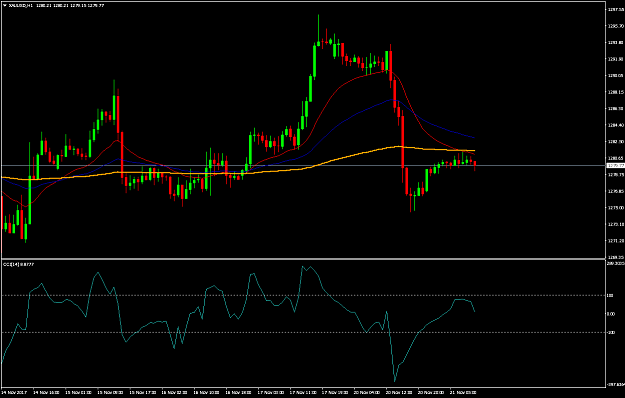
Task: Click the "21 Nov 03:00" time label
Action: click(464, 392)
